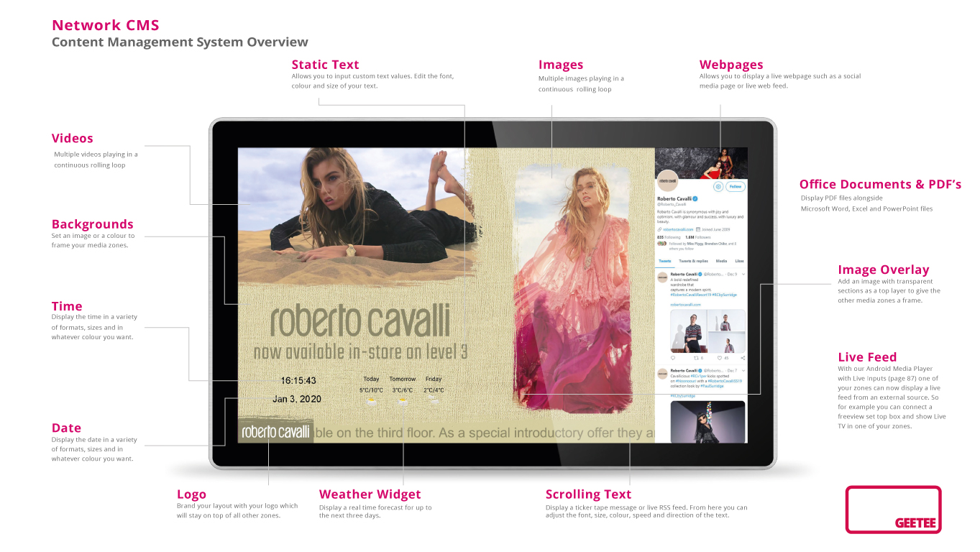Viewport: 980px width, 552px height.
Task: Click the 'Image Overlay' heading
Action: pos(884,270)
